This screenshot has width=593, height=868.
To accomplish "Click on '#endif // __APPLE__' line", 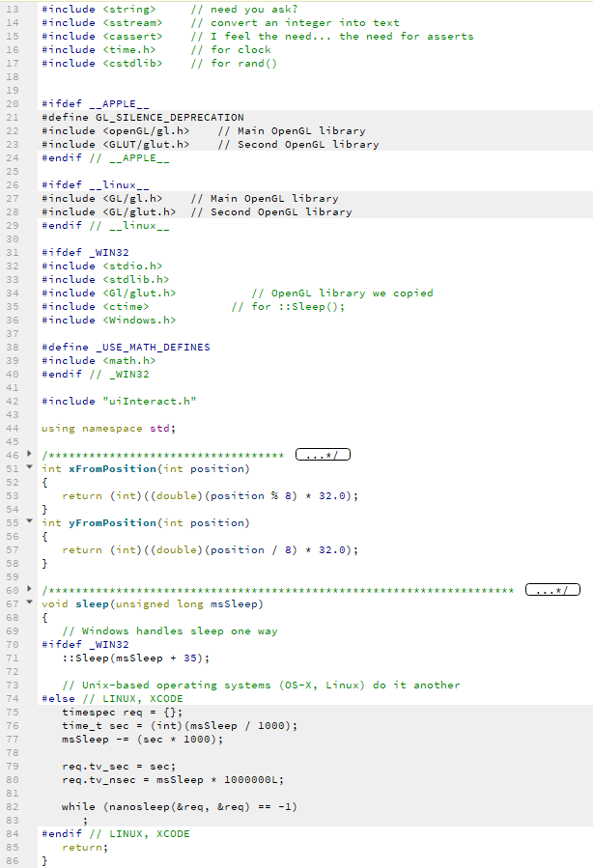I will tap(105, 158).
